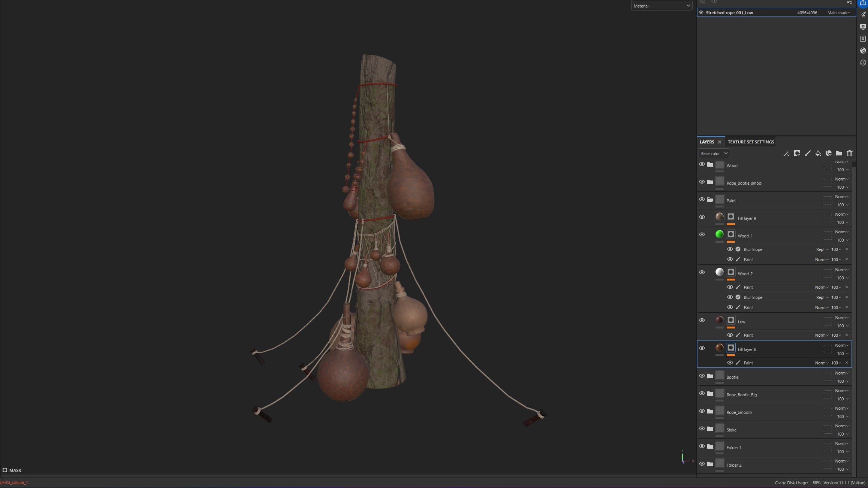
Task: Open the Base color channel dropdown
Action: click(714, 154)
